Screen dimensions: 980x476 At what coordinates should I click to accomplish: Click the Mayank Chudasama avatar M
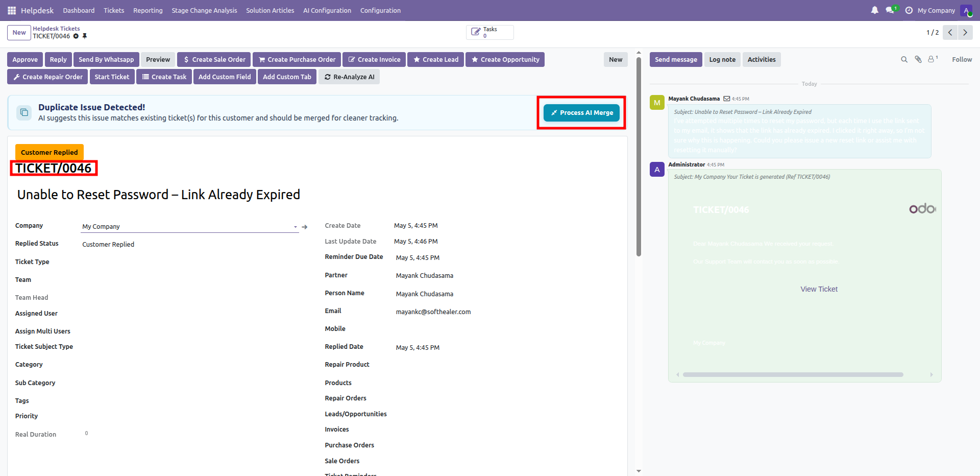click(657, 103)
